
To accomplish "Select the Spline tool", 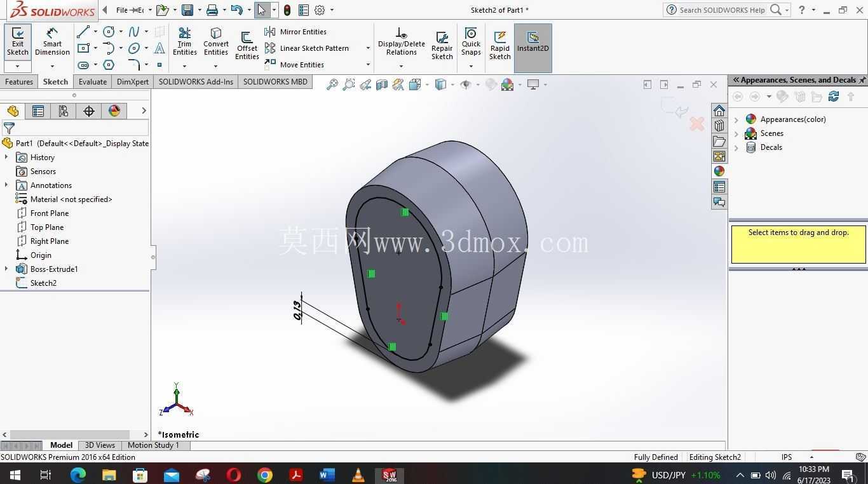I will tap(134, 32).
